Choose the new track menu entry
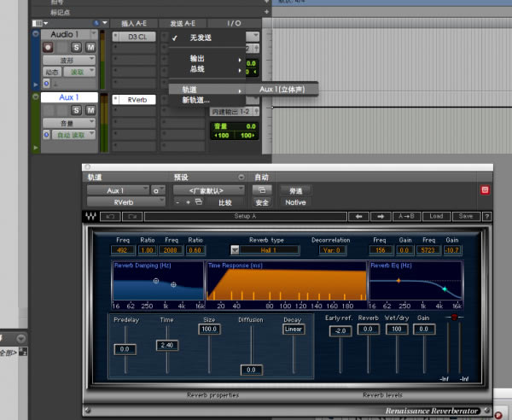 pyautogui.click(x=196, y=100)
